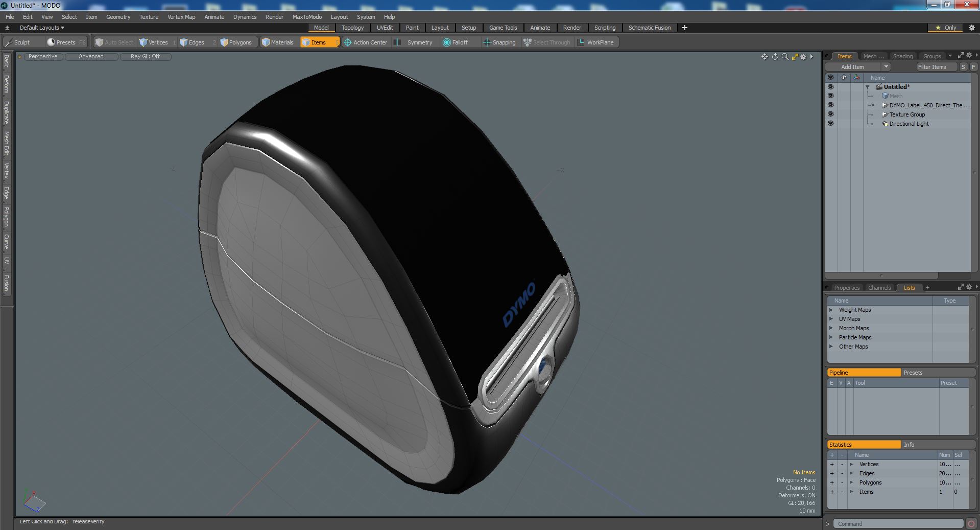Open layout settings gear at top right

pos(971,28)
